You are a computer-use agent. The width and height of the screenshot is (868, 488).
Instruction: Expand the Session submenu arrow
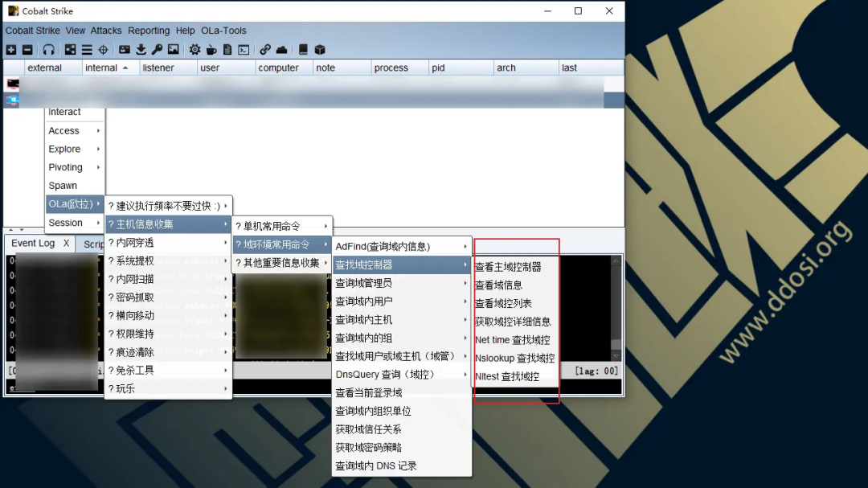pos(99,223)
